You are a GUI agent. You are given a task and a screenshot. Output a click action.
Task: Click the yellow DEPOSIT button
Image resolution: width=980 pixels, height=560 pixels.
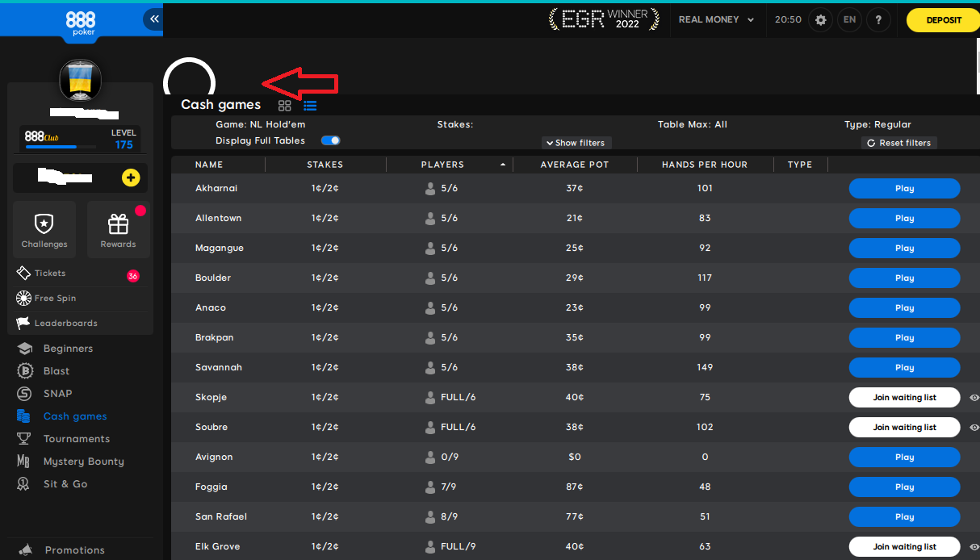943,20
